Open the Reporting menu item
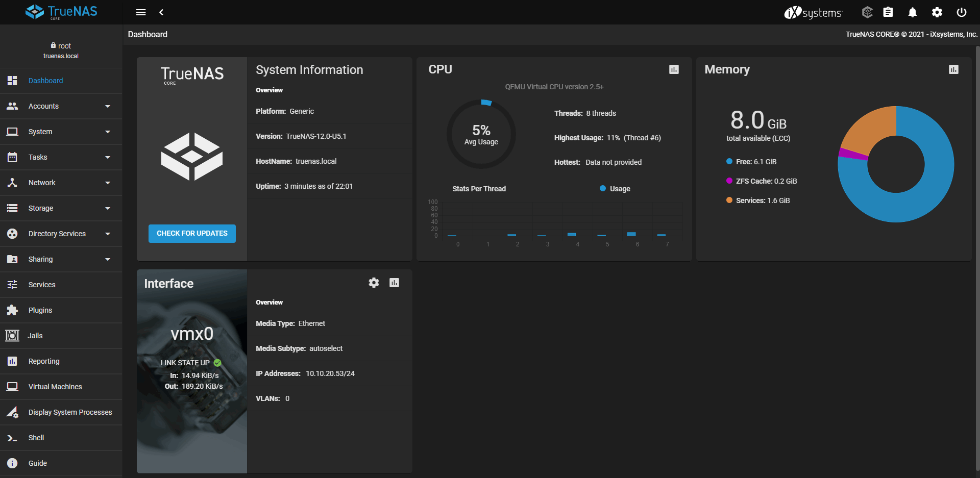The width and height of the screenshot is (980, 478). [61, 361]
